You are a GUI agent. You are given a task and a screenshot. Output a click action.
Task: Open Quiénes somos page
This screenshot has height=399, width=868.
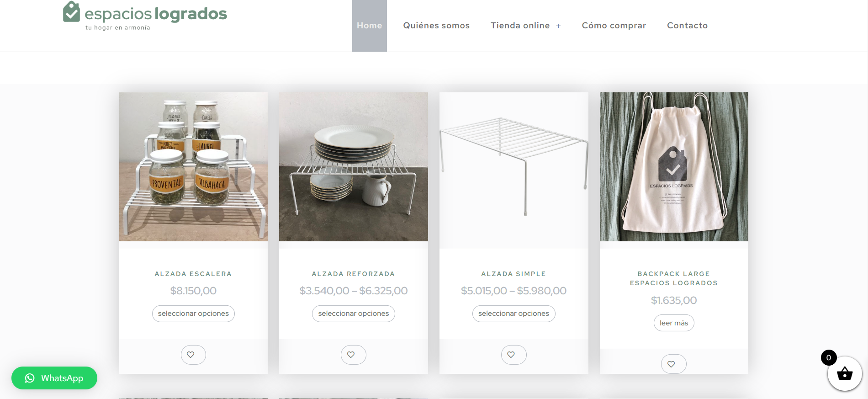(436, 26)
